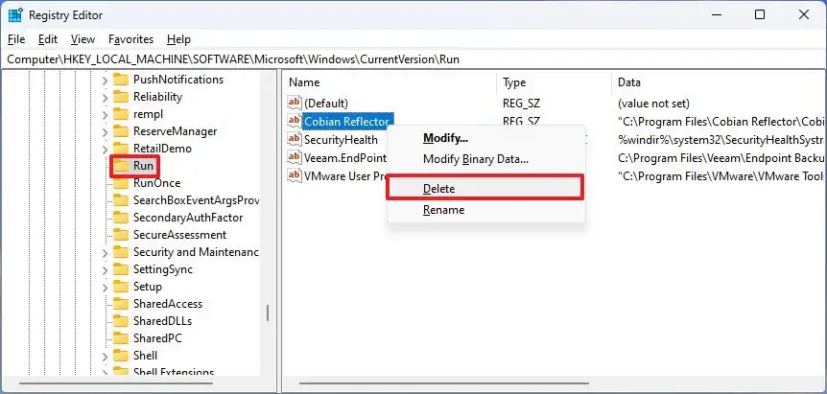Click the SharedDLLs folder icon
This screenshot has width=827, height=394.
(121, 321)
